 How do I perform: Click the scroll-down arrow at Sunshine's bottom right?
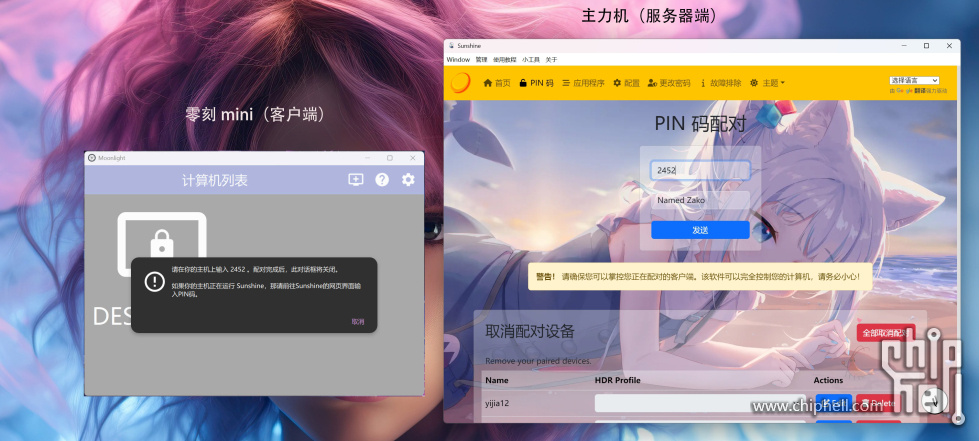click(935, 400)
